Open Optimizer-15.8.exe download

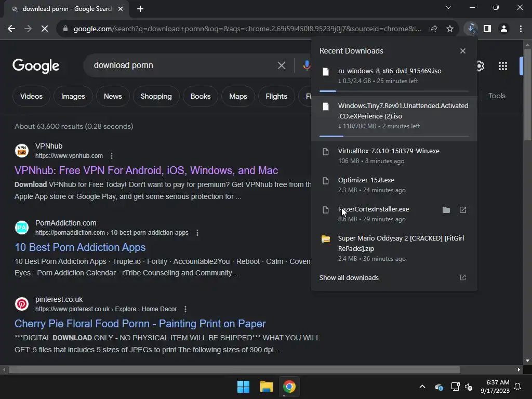394,185
